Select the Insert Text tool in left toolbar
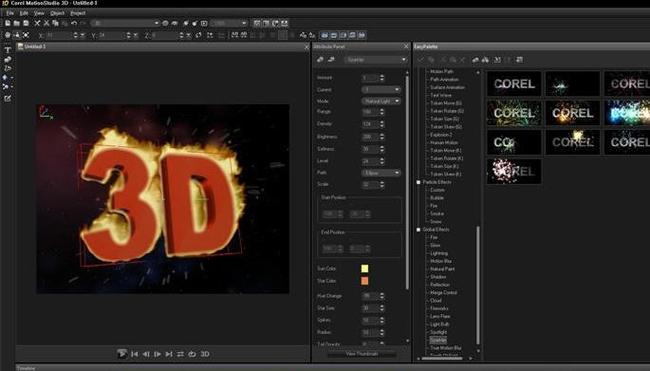Viewport: 650px width, 371px height. [x=7, y=50]
